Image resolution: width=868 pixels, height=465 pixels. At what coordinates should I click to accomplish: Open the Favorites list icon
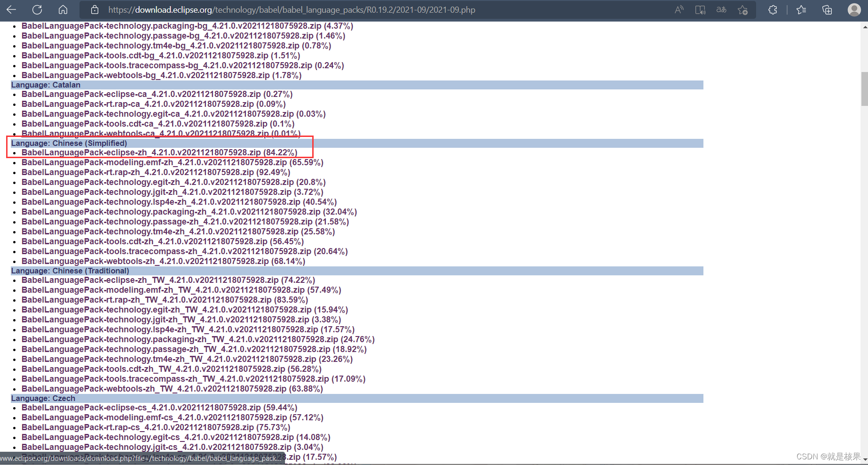pos(802,10)
